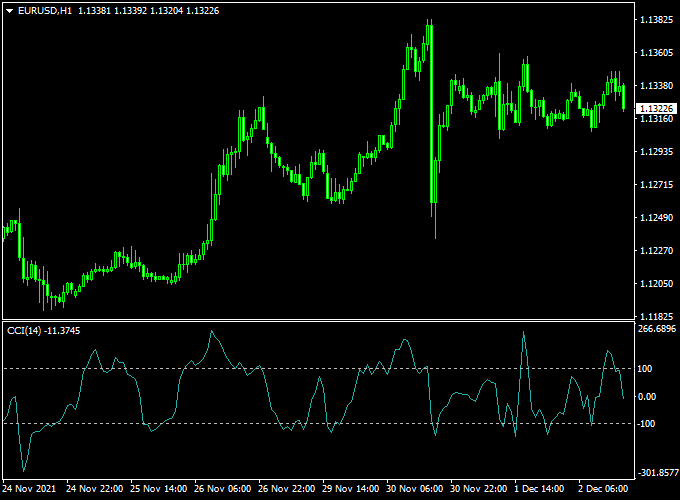Viewport: 680px width, 500px height.
Task: Select the CCI scale minimum -301.8577
Action: [658, 473]
